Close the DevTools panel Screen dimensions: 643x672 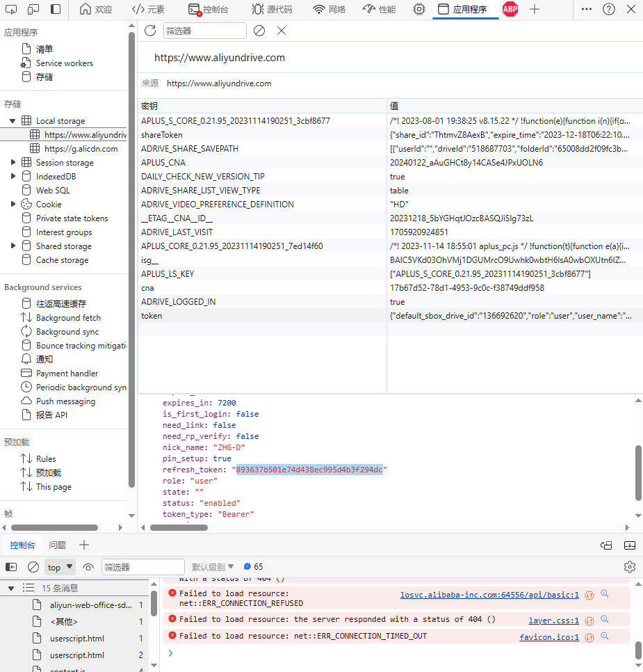[631, 9]
